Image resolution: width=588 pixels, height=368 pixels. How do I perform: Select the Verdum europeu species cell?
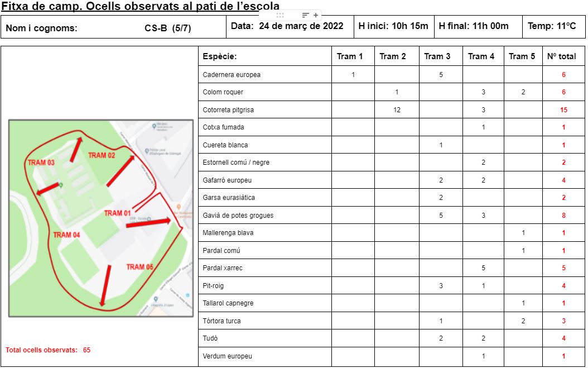[265, 356]
